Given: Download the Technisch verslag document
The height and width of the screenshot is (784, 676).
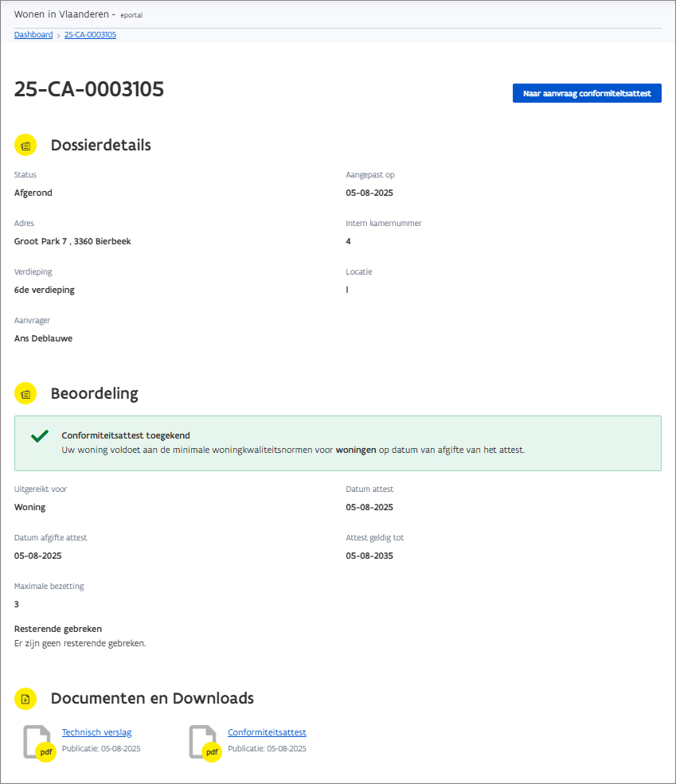Looking at the screenshot, I should [x=96, y=732].
